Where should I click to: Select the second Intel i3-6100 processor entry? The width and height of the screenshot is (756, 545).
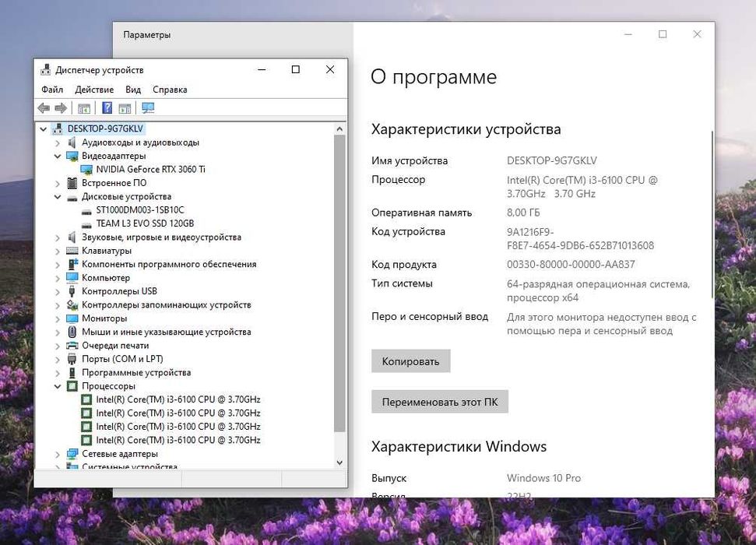point(178,413)
